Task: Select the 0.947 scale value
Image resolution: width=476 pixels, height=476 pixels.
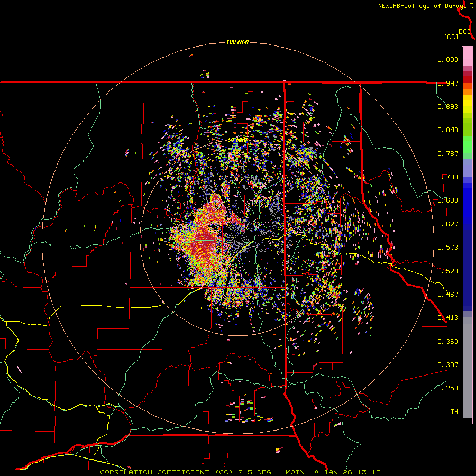Action: (448, 83)
